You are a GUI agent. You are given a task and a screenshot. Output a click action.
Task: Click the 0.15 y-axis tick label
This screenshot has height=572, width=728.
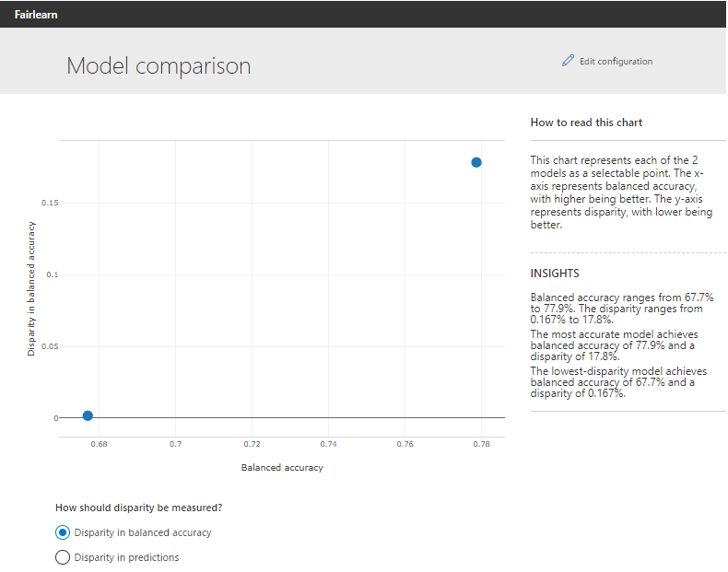pos(50,203)
